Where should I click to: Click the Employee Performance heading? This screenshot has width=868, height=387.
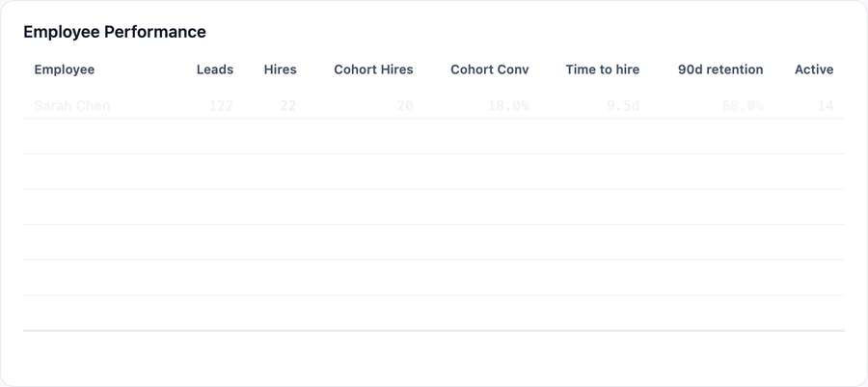tap(115, 32)
